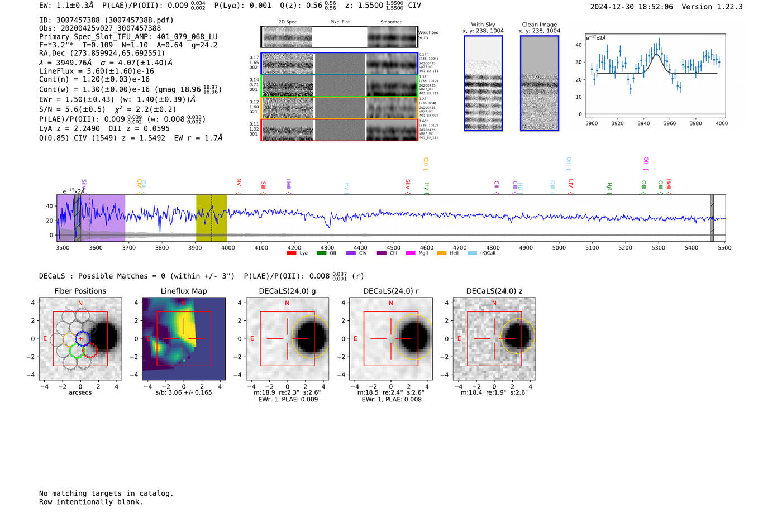Click the Gaussian emission line fit plot

(655, 76)
